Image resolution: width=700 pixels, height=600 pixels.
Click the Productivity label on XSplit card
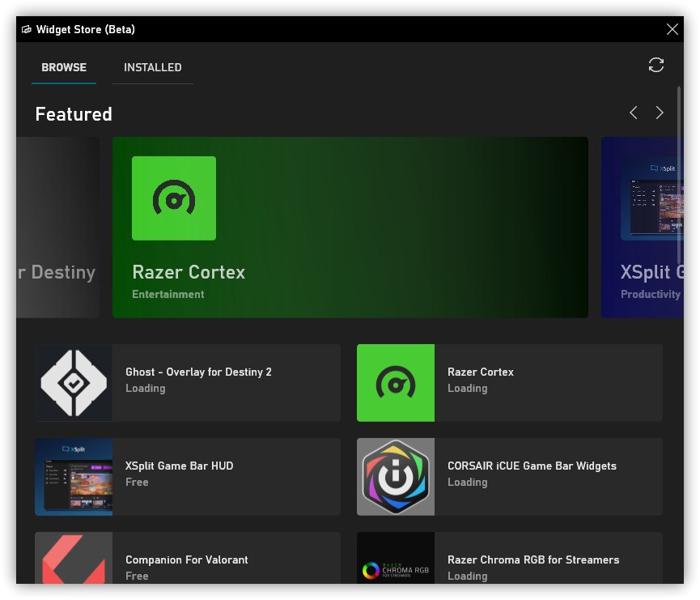pos(651,294)
